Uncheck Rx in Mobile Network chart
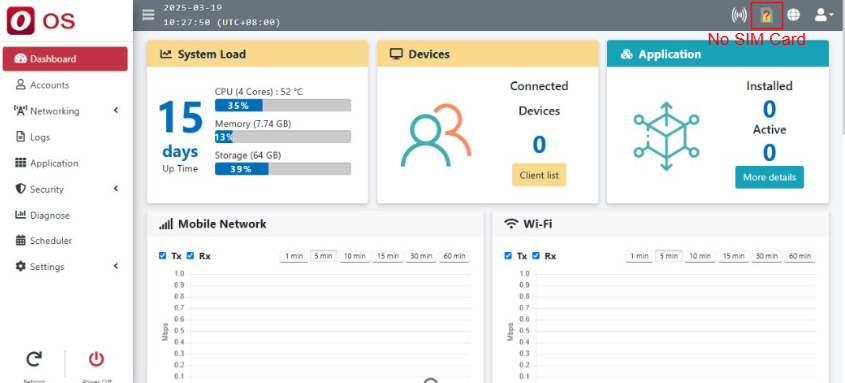Viewport: 845px width, 383px height. point(190,256)
